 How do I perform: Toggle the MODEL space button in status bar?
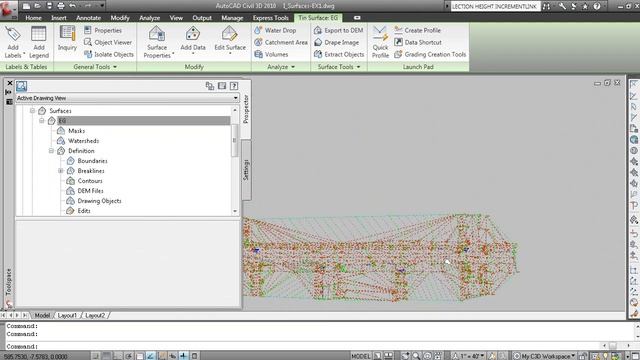(x=361, y=356)
